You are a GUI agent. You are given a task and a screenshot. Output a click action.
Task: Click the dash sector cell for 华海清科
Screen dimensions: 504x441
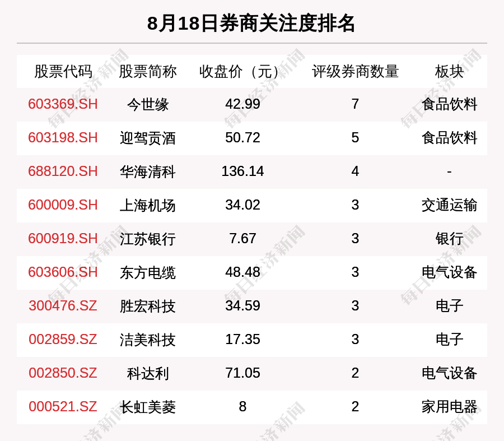(449, 172)
